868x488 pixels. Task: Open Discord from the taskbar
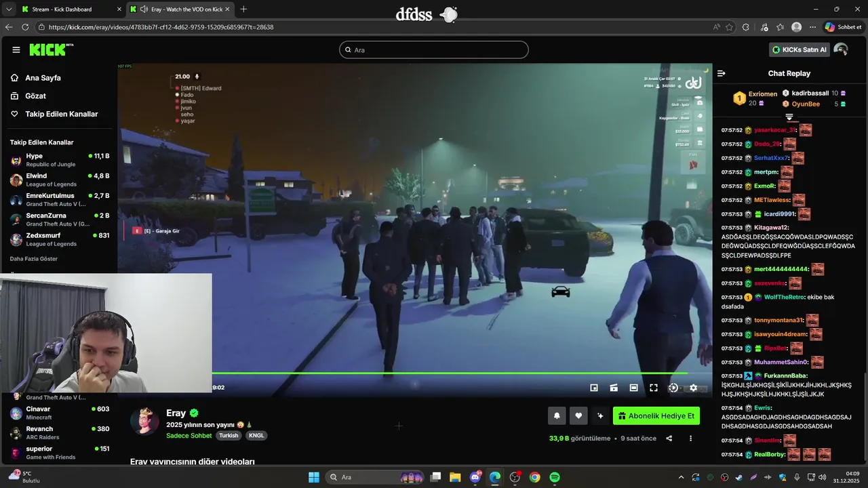(475, 477)
